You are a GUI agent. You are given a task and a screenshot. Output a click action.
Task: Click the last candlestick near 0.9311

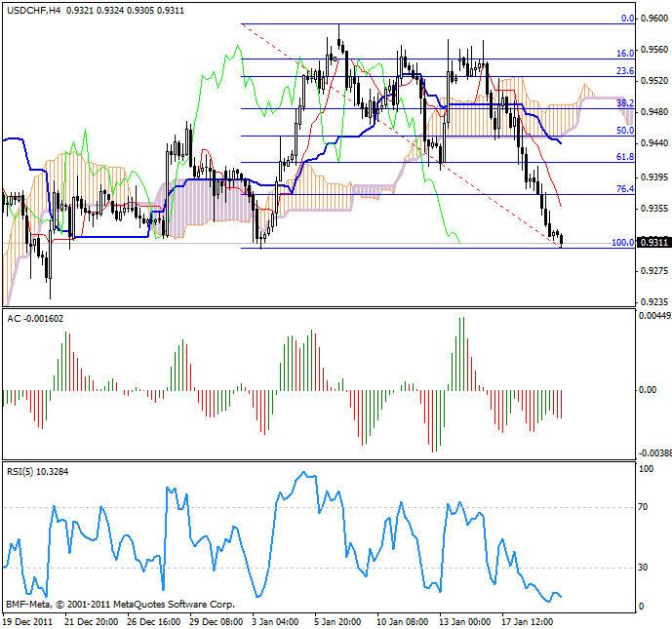pos(562,240)
